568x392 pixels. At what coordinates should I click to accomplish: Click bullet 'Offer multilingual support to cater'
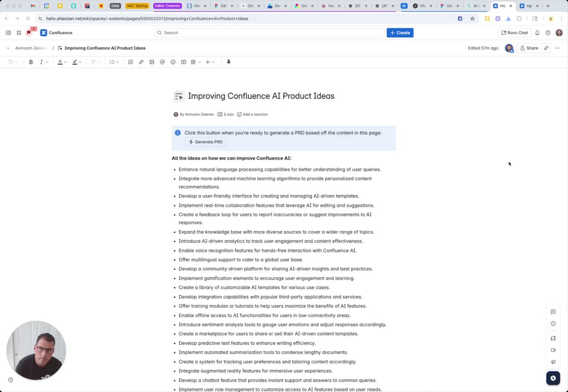point(241,260)
